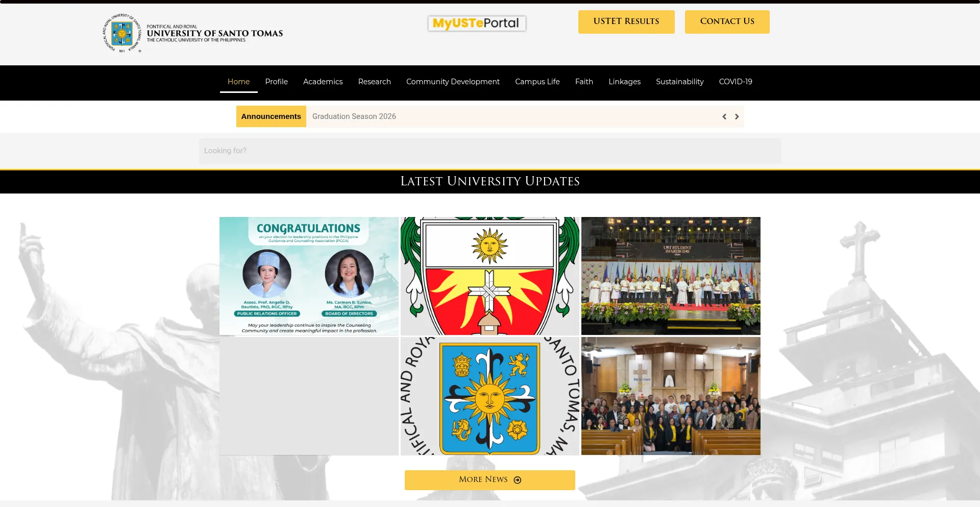
Task: Focus the 'Looking for?' search field
Action: 490,151
